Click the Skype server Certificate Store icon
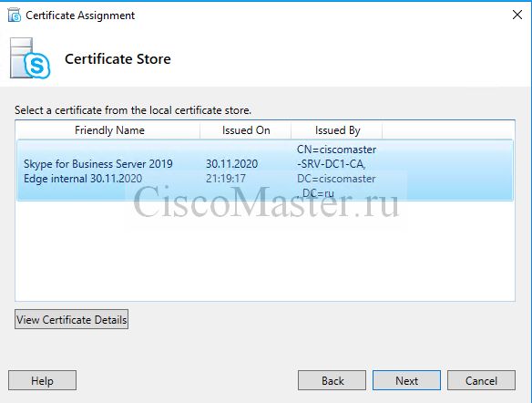532x403 pixels. click(30, 58)
